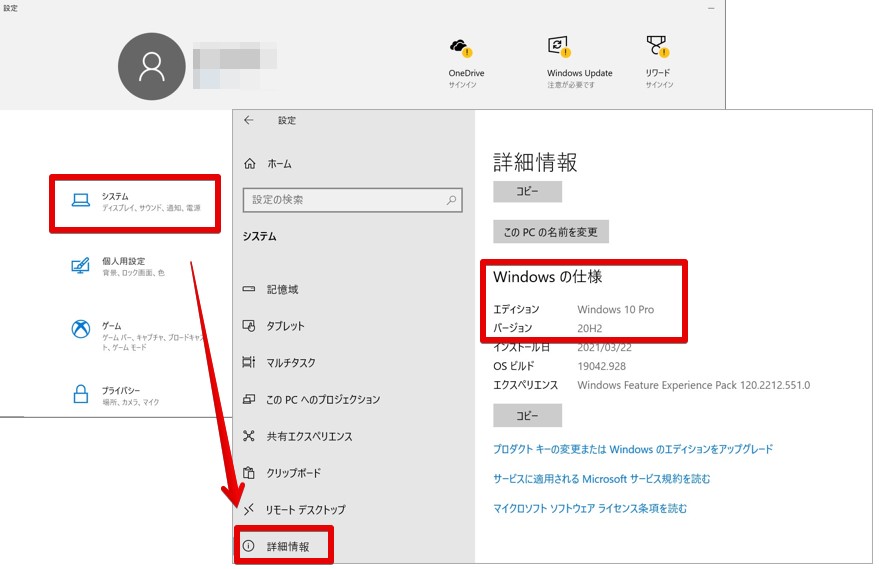
Task: Open 共有エクスペリエンス page
Action: click(309, 436)
